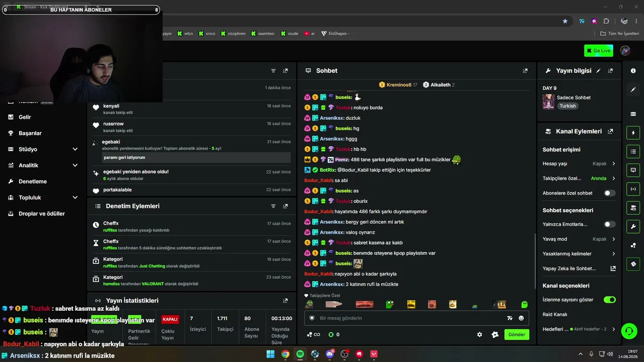The width and height of the screenshot is (644, 362).
Task: Send the chat message with Gönder
Action: pyautogui.click(x=517, y=335)
